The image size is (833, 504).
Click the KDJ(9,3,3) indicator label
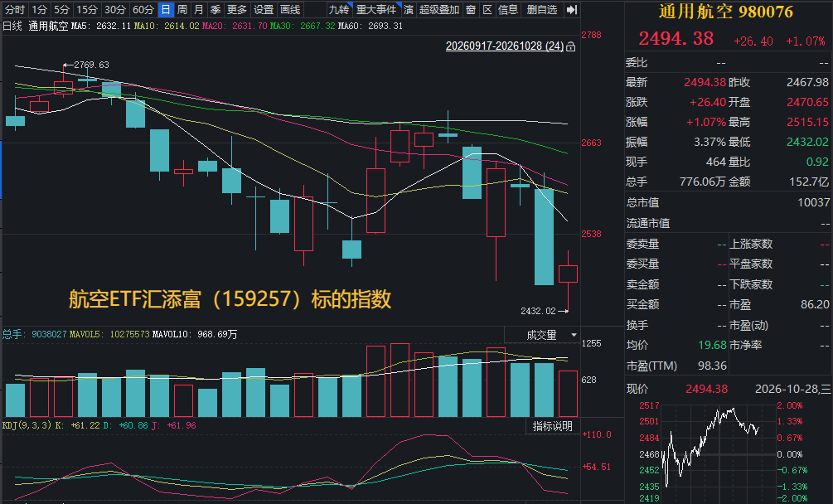pyautogui.click(x=27, y=425)
